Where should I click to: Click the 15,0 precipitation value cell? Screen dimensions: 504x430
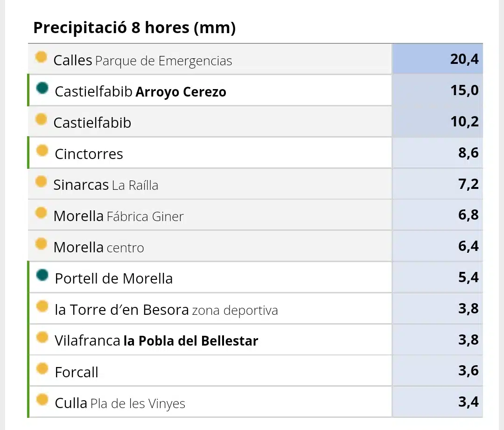[437, 90]
